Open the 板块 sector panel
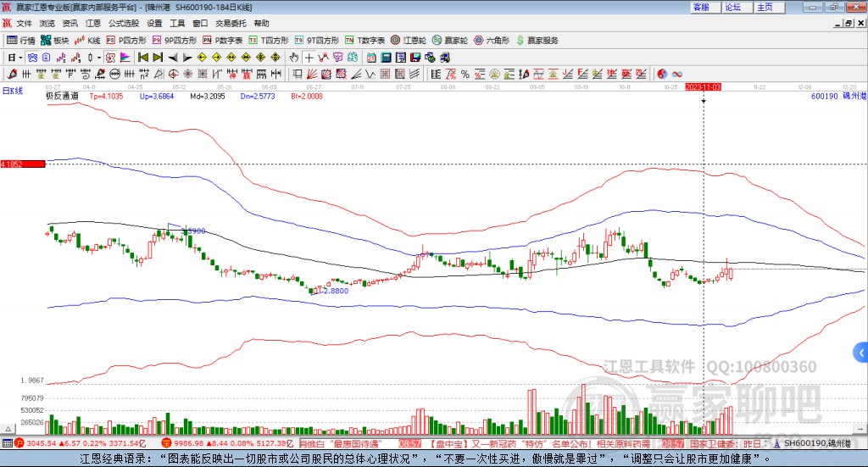This screenshot has width=868, height=467. (55, 40)
